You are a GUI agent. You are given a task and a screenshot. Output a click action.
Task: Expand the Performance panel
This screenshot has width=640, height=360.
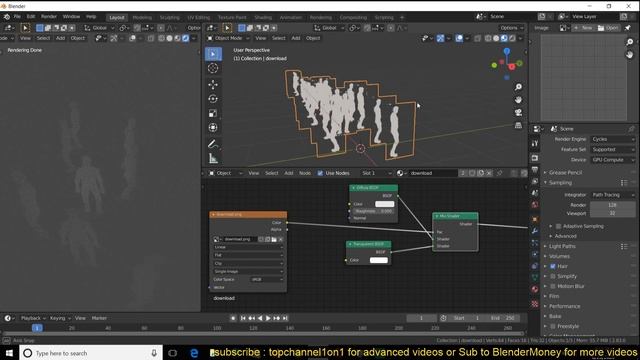click(564, 306)
